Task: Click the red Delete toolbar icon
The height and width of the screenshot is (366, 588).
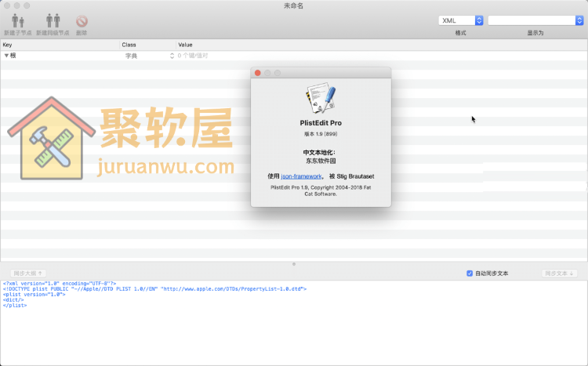Action: pyautogui.click(x=82, y=21)
